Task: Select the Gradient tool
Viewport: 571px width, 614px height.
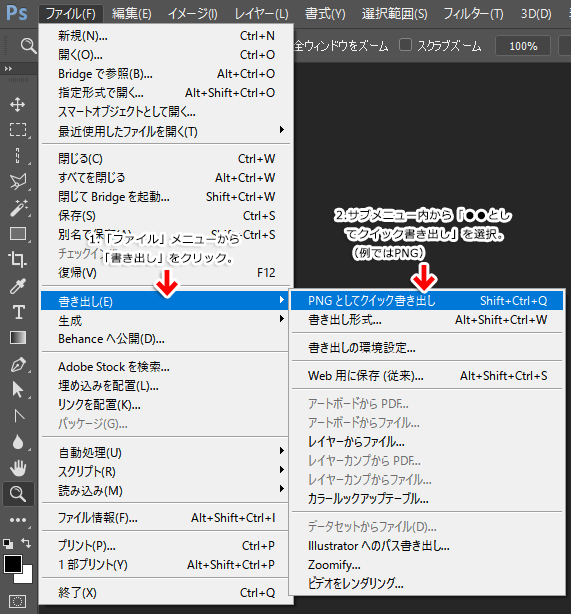Action: [18, 338]
